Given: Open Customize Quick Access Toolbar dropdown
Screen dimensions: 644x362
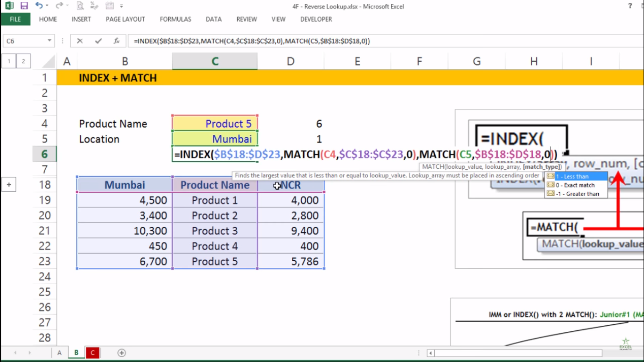Looking at the screenshot, I should 122,6.
